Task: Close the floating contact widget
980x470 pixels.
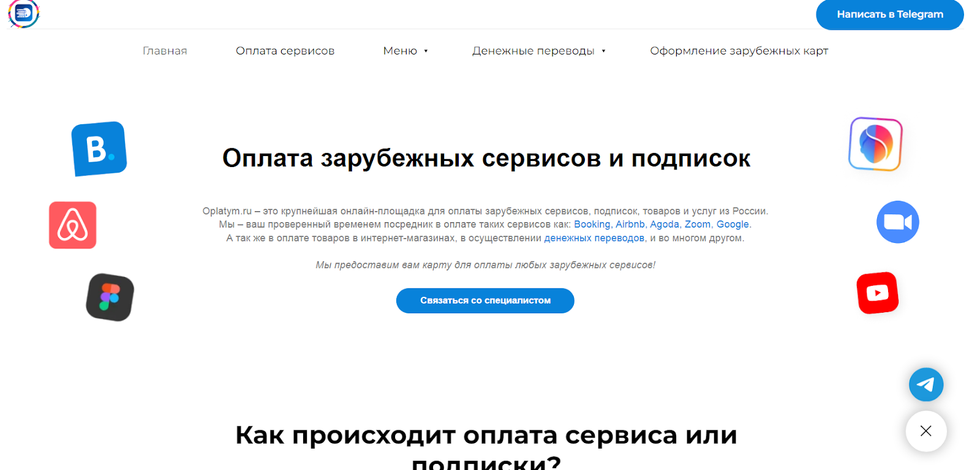Action: 925,431
